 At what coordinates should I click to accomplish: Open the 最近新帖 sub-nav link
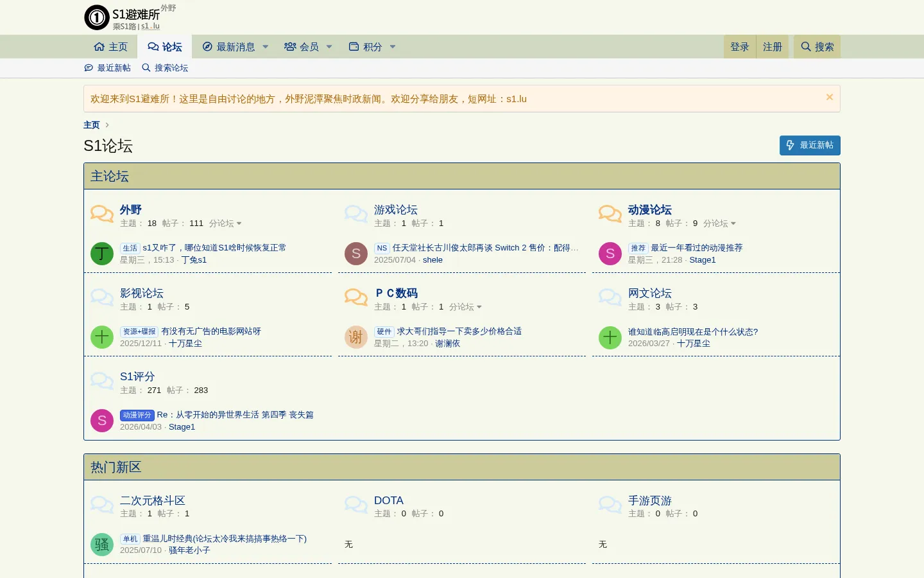107,68
